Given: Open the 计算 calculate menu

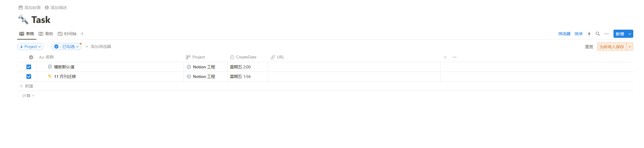Looking at the screenshot, I should 28,96.
